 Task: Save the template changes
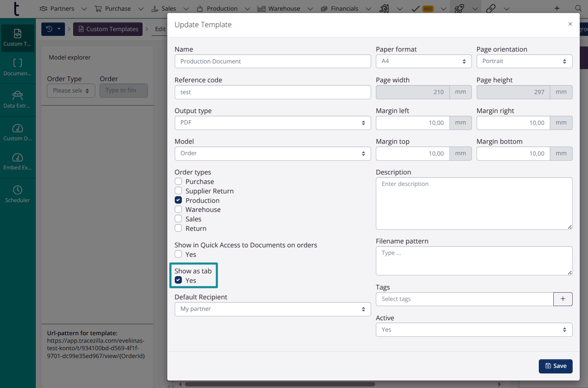555,366
